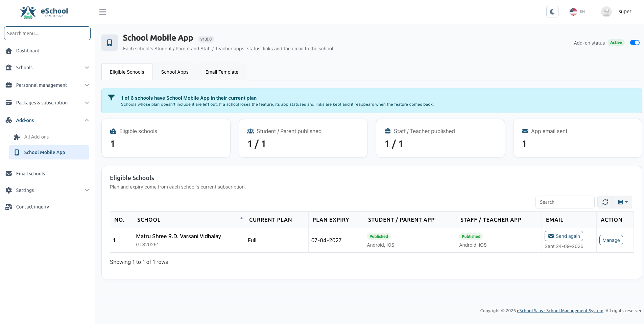Switch to the Eligible Schools tab

pyautogui.click(x=127, y=72)
